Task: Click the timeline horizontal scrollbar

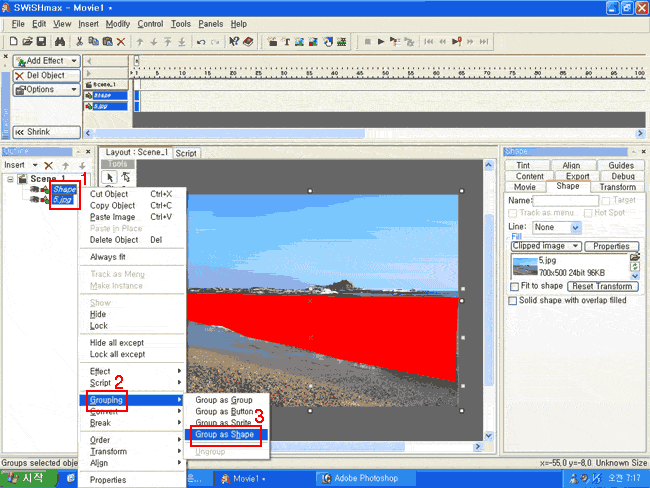Action: pyautogui.click(x=365, y=133)
